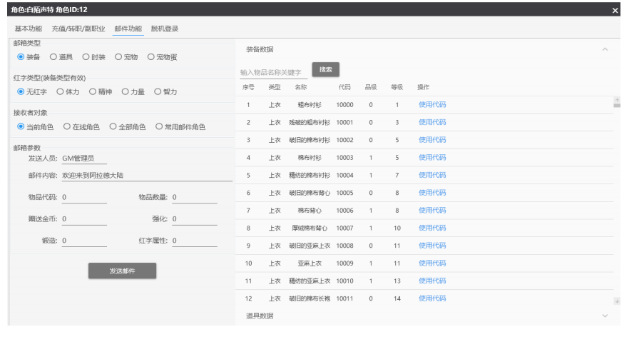
Task: Use code link for item 10008
Action: pos(432,246)
